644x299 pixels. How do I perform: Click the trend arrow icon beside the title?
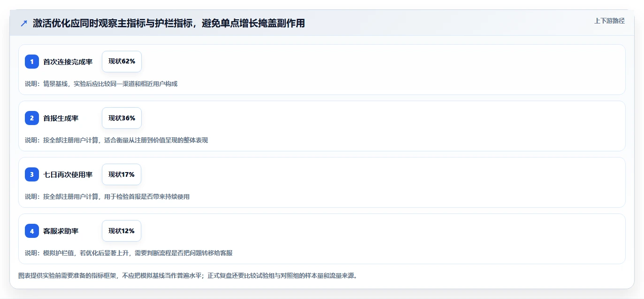pyautogui.click(x=24, y=23)
